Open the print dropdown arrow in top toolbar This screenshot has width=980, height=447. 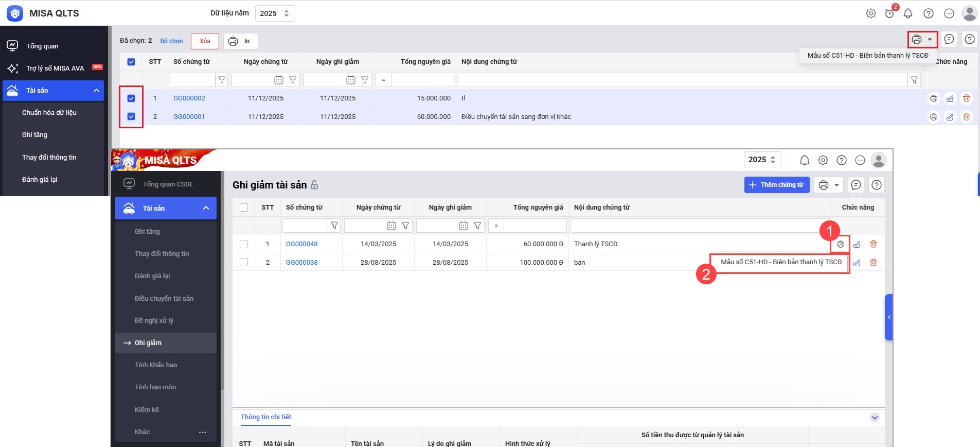930,40
